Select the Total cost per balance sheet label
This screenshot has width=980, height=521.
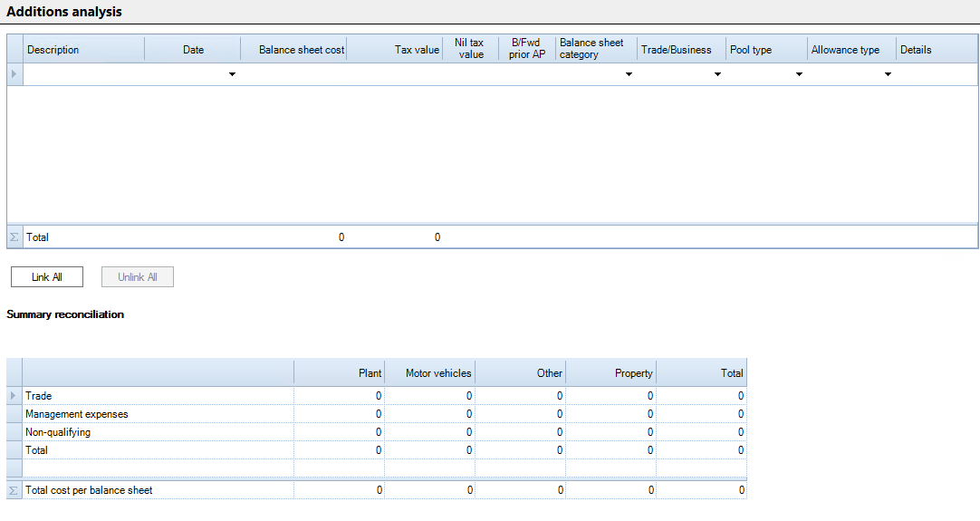[x=89, y=490]
